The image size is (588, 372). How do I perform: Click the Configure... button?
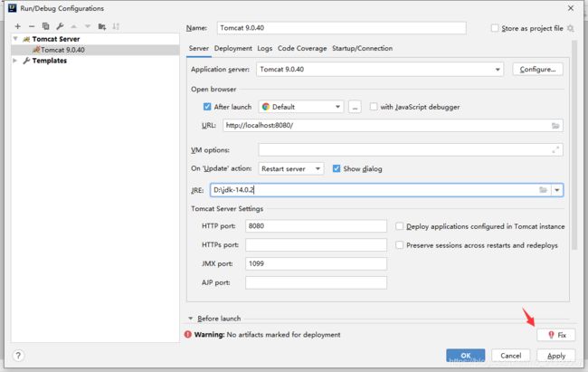537,70
